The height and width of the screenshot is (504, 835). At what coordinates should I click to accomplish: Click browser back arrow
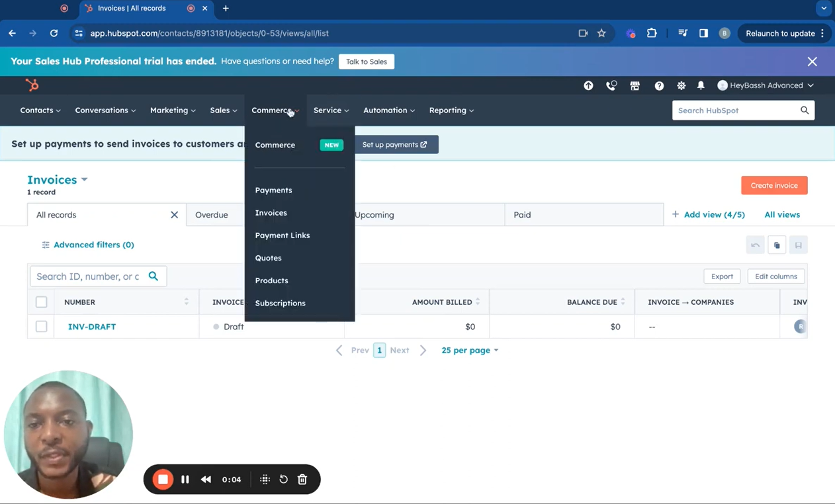pyautogui.click(x=12, y=33)
